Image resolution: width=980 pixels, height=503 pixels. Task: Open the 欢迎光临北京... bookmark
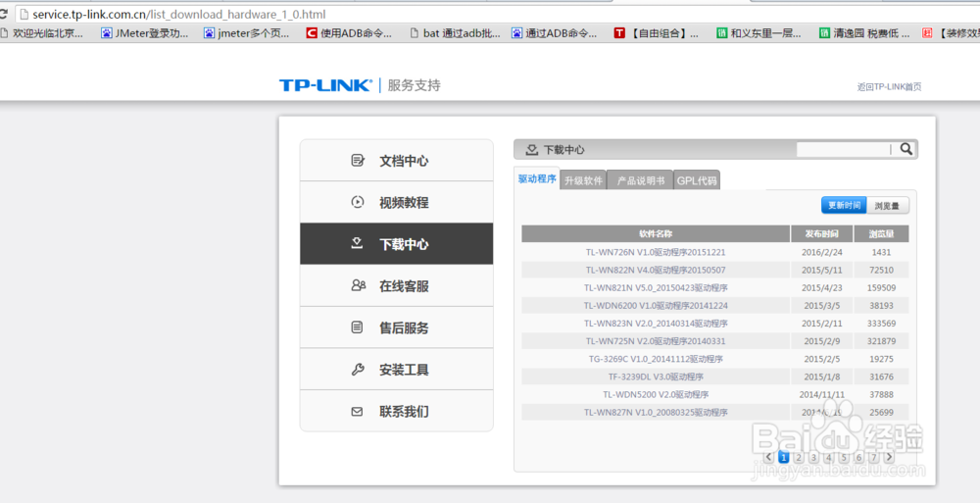(x=41, y=33)
